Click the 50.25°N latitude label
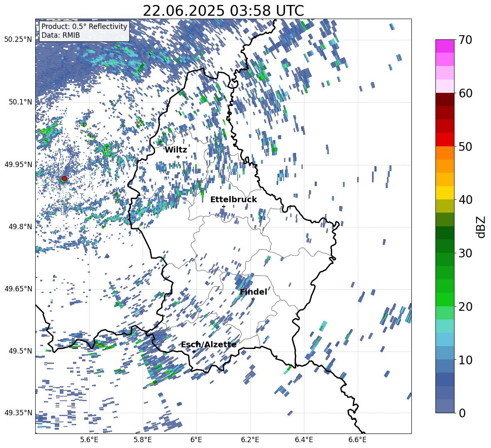 (18, 40)
